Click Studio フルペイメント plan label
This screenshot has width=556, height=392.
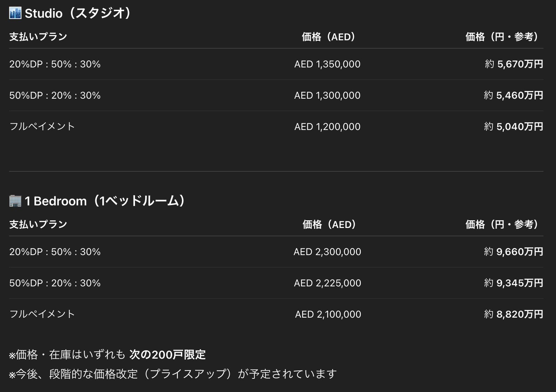pos(42,126)
